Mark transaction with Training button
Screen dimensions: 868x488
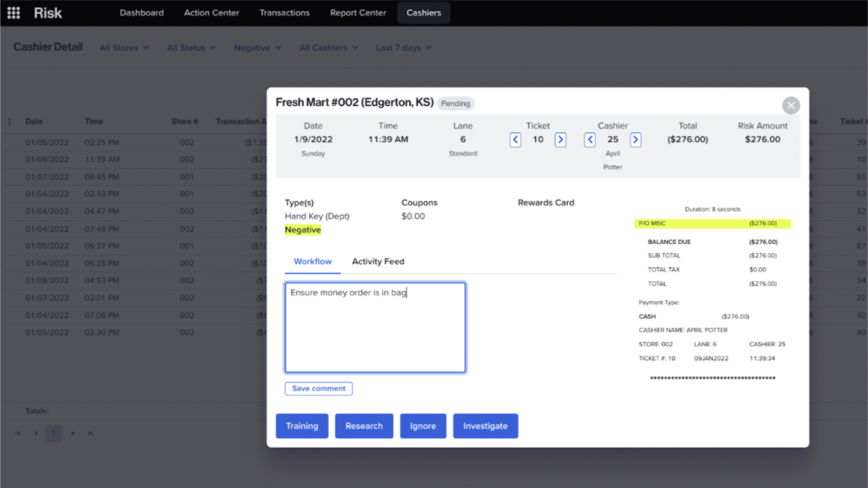pyautogui.click(x=301, y=426)
